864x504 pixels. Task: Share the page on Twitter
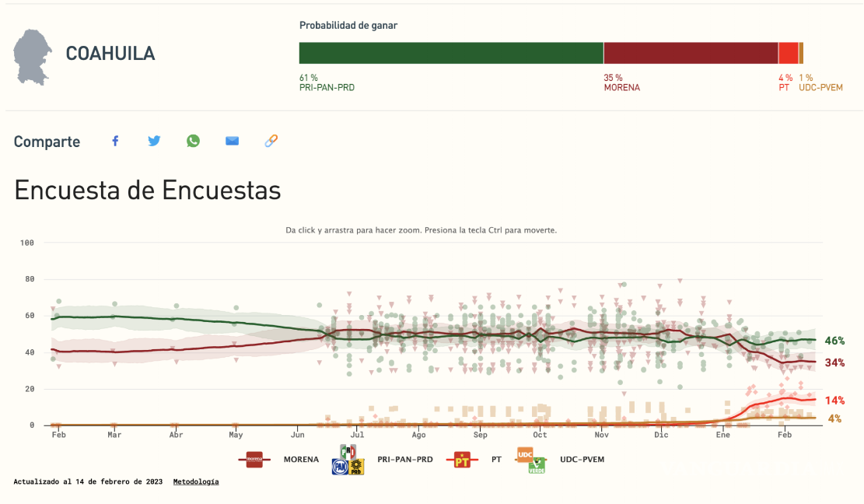[x=154, y=141]
